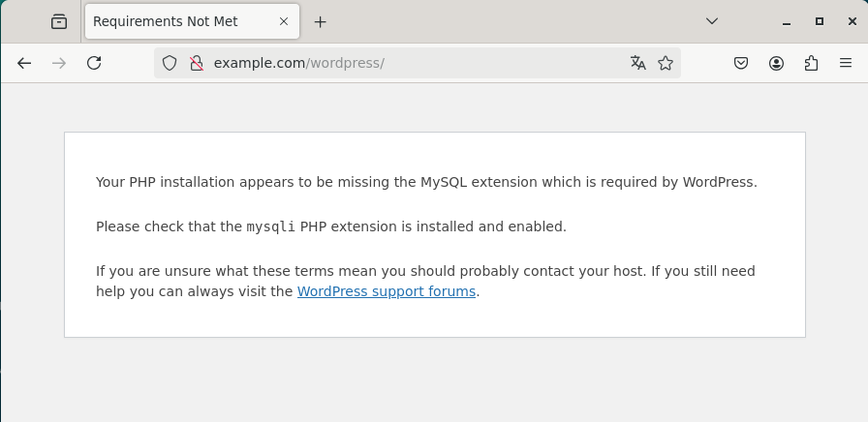
Task: Focus the example.com/wordpress/ address bar
Action: 407,63
